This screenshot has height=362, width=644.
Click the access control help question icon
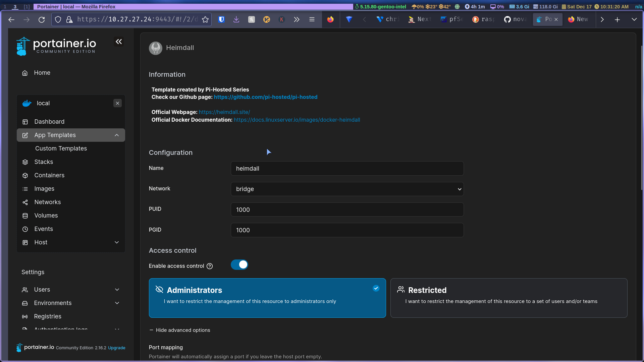point(210,266)
